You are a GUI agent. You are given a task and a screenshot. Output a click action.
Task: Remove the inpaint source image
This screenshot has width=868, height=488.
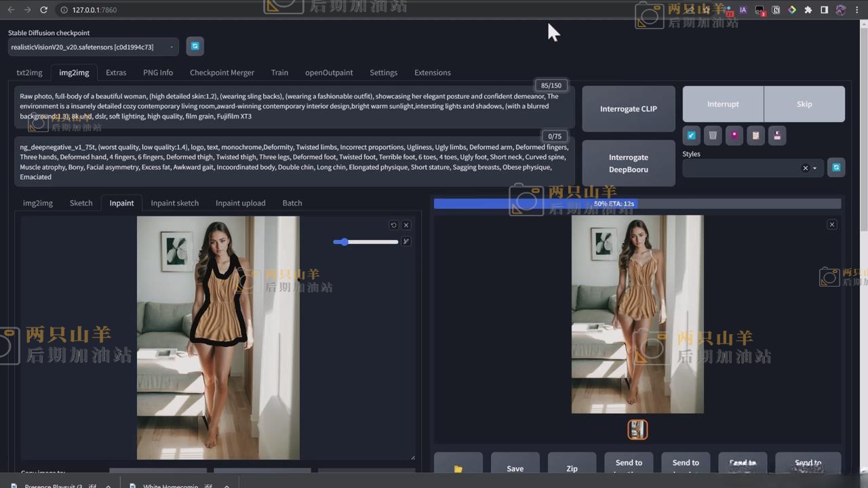click(406, 225)
